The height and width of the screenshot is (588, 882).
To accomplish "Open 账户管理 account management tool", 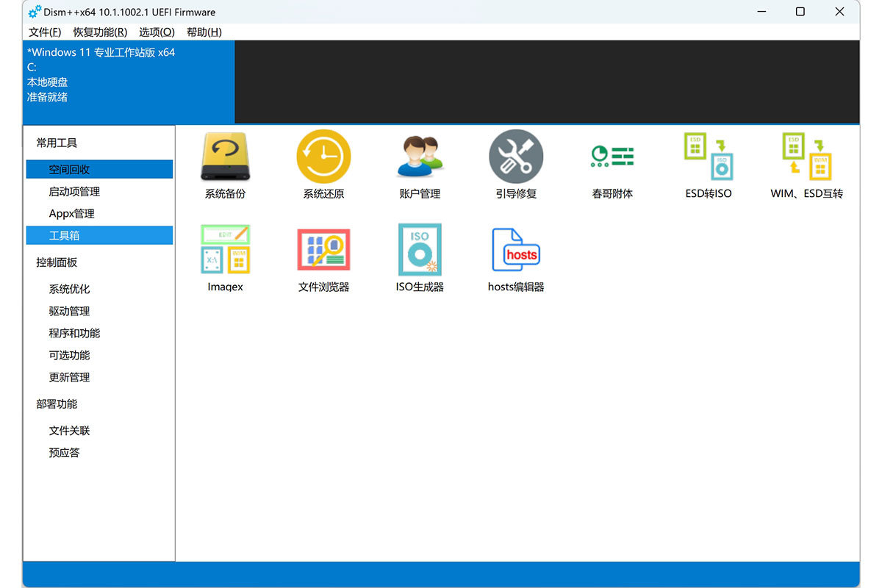I will coord(420,157).
